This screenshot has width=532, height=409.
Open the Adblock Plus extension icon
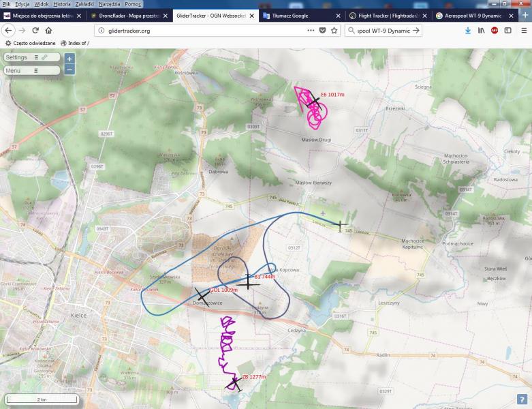495,30
